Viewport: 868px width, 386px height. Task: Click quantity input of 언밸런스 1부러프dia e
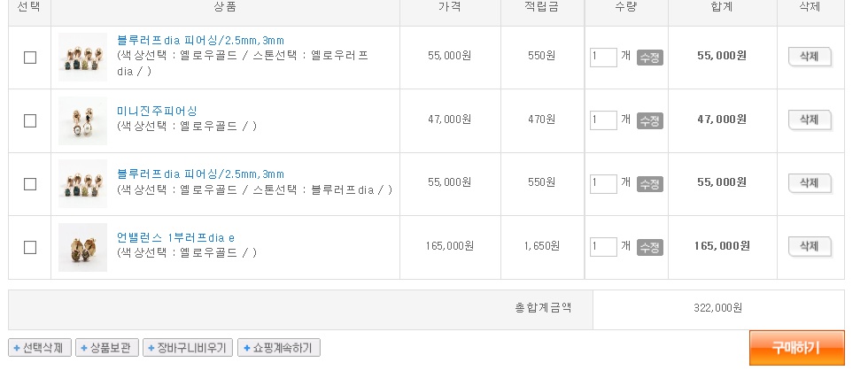(x=603, y=247)
